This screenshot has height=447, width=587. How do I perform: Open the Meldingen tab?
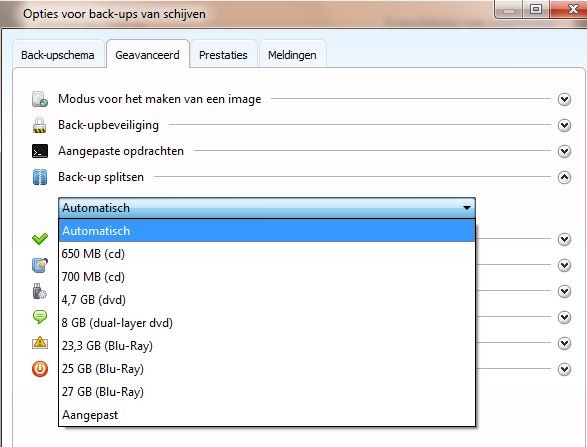tap(292, 55)
